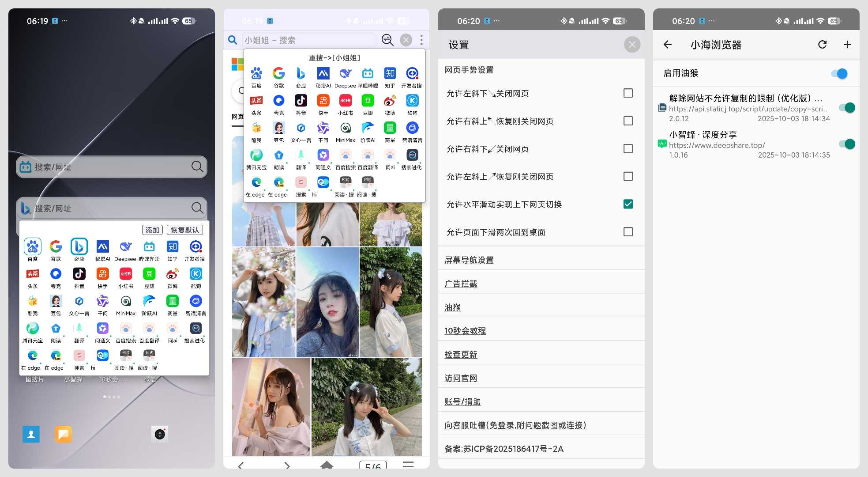Enable 允许页面下滑两次回到桌面 checkbox
This screenshot has width=868, height=477.
click(628, 232)
